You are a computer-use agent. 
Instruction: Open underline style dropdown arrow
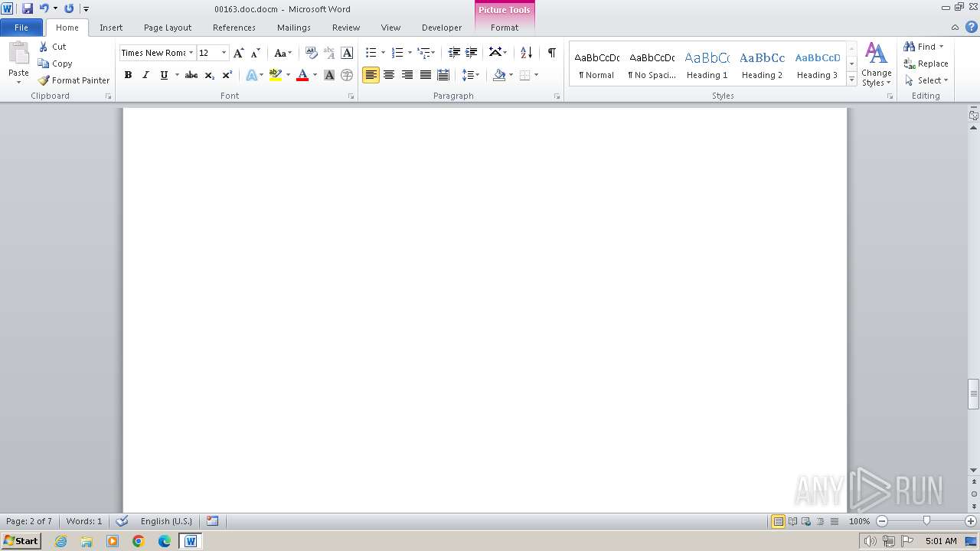(x=177, y=75)
